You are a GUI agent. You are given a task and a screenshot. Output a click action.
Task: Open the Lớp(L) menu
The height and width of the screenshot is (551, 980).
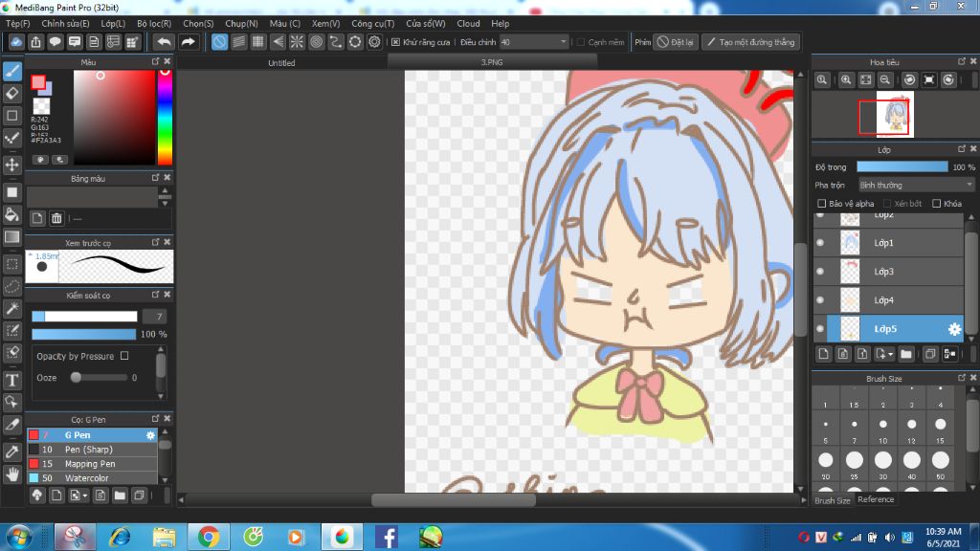[x=113, y=23]
